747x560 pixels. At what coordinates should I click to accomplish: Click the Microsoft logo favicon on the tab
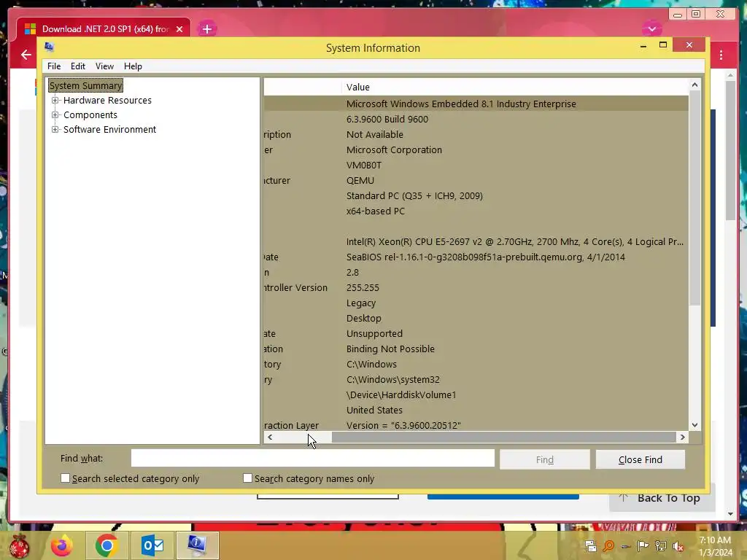(30, 29)
